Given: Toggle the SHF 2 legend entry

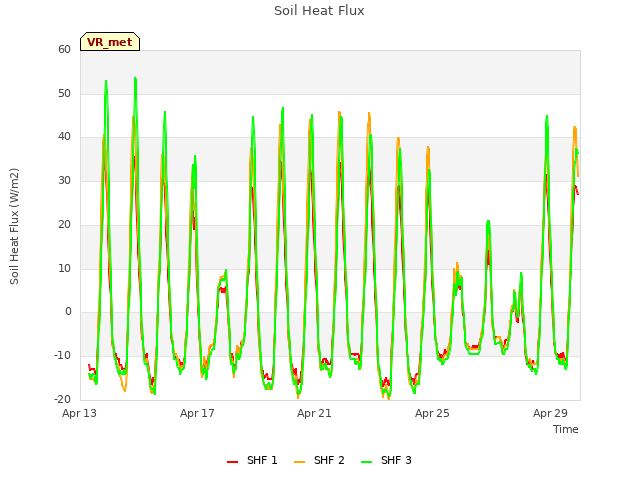Looking at the screenshot, I should pos(319,460).
